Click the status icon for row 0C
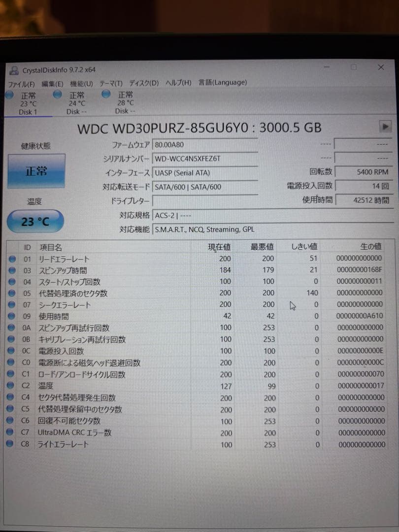Viewport: 399px width, 532px height. coord(11,351)
